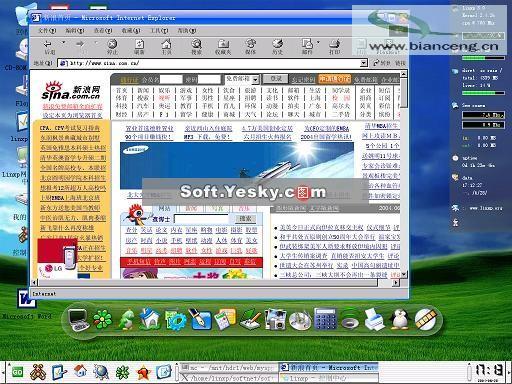512x384 pixels.
Task: Click the search button beside the query field
Action: (246, 219)
